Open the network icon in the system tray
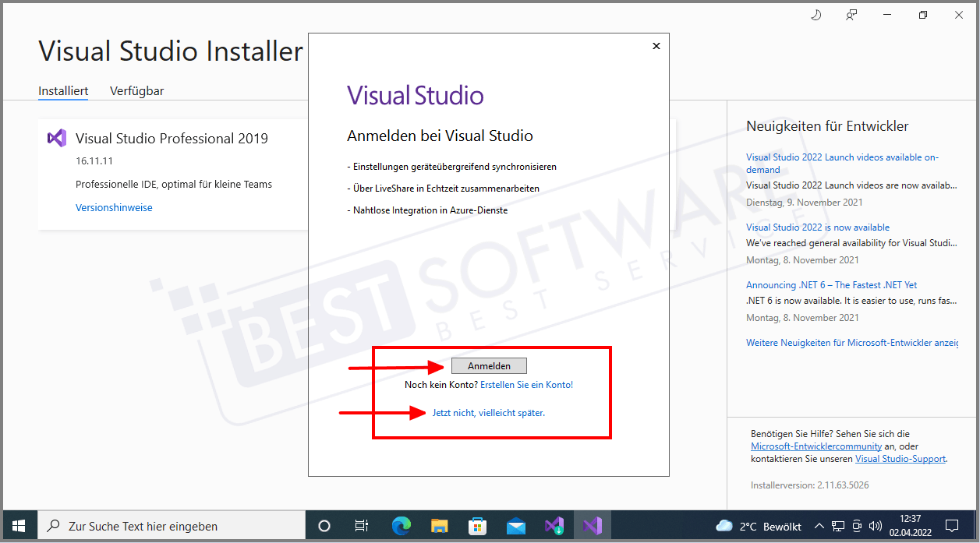 click(x=837, y=526)
